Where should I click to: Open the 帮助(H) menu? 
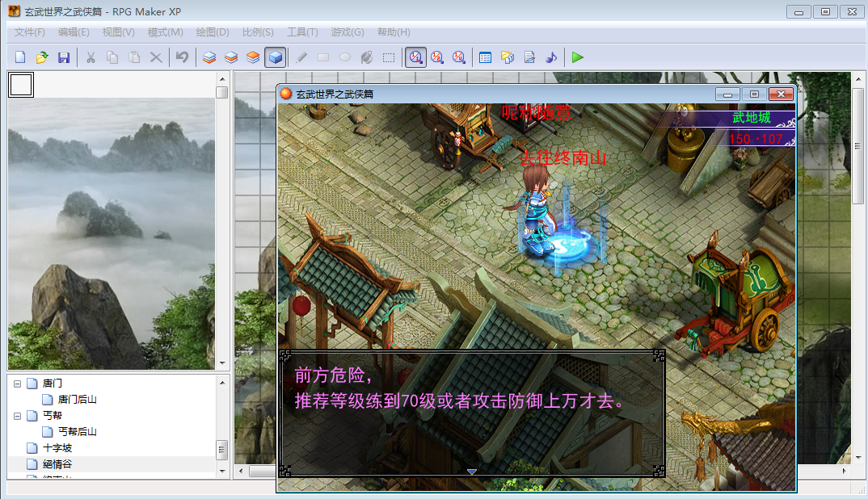pos(394,32)
